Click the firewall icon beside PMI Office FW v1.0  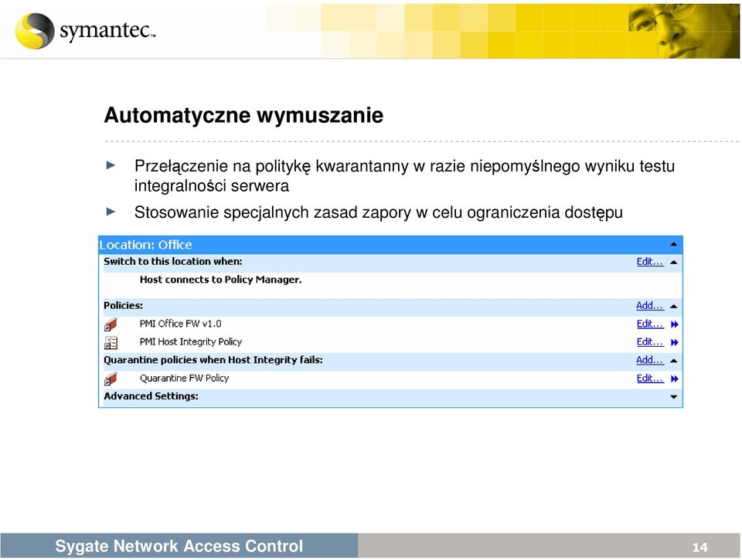(x=111, y=324)
